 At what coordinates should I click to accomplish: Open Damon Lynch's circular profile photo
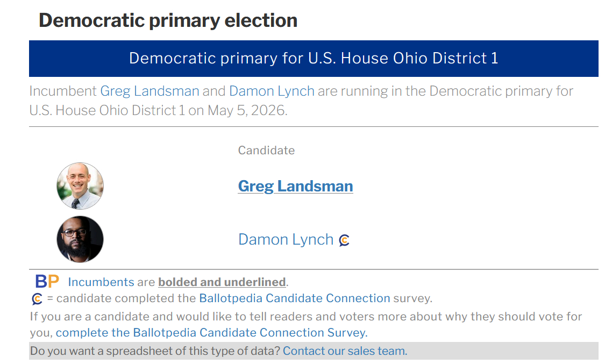tap(80, 239)
